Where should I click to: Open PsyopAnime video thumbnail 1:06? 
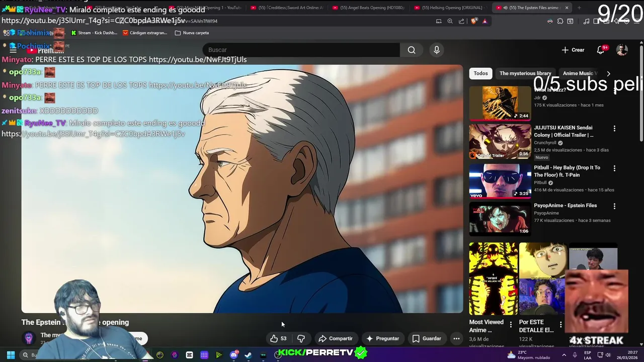pyautogui.click(x=500, y=219)
